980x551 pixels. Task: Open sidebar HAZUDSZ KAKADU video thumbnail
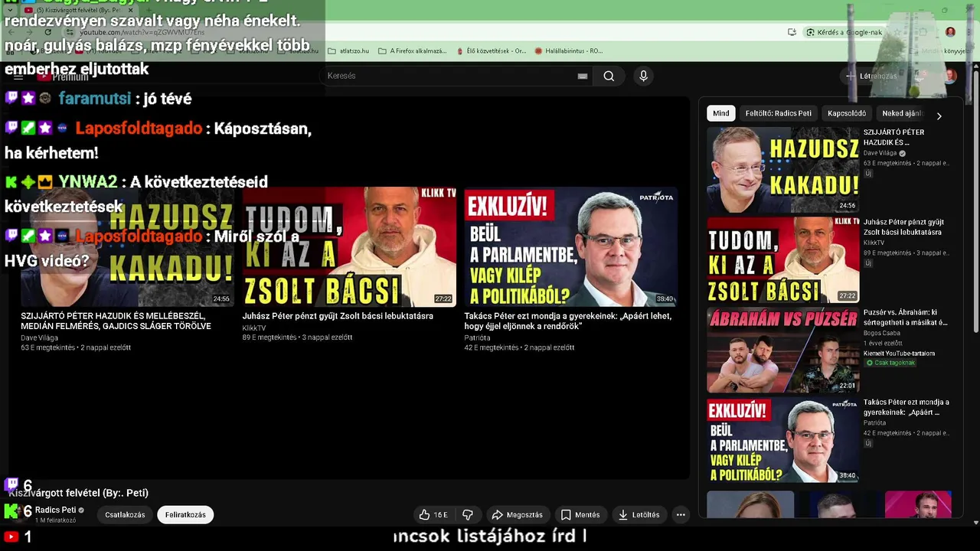783,170
